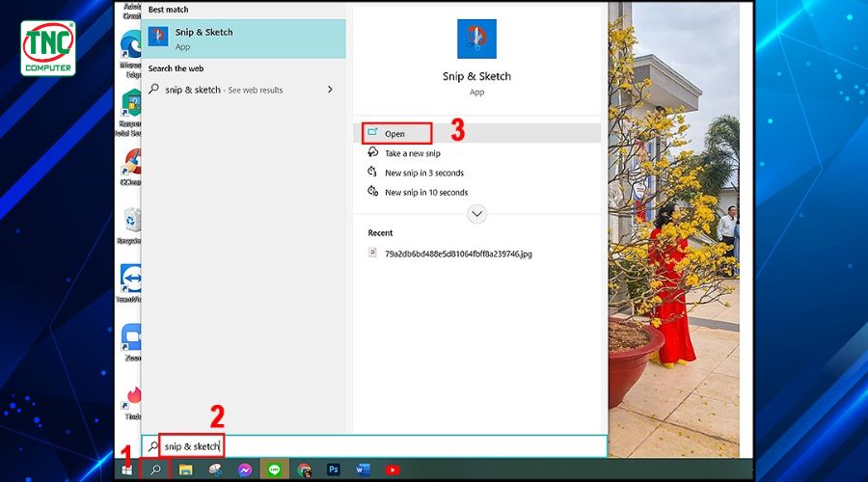Open the web results arrow for snip & sketch

click(330, 90)
